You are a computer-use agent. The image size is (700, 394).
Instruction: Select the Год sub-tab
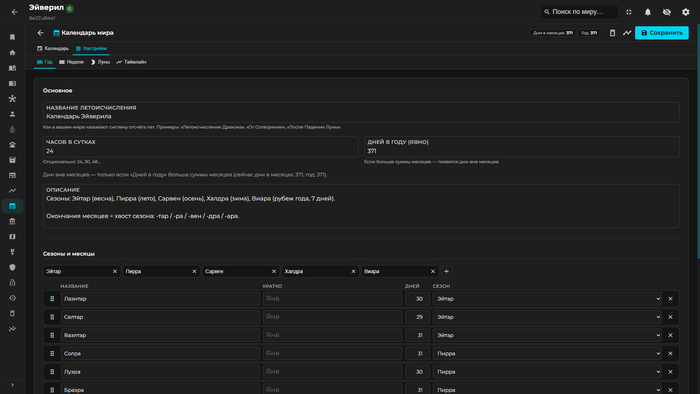click(x=45, y=62)
